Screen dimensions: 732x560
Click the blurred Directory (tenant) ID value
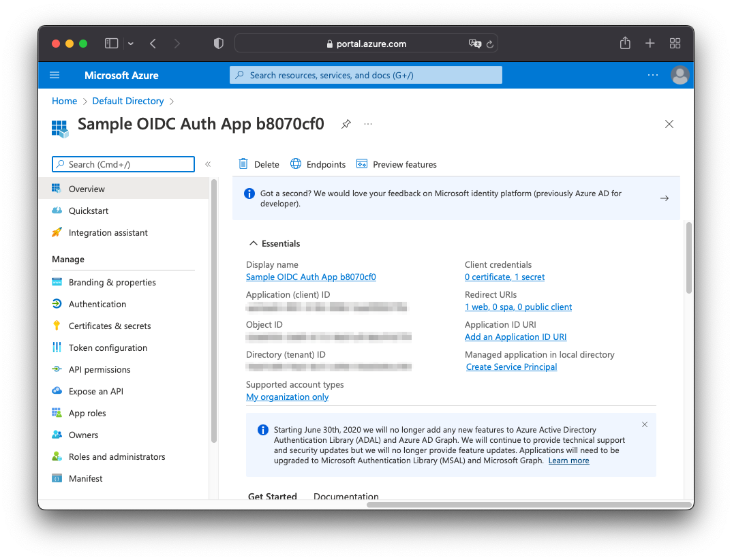[329, 367]
